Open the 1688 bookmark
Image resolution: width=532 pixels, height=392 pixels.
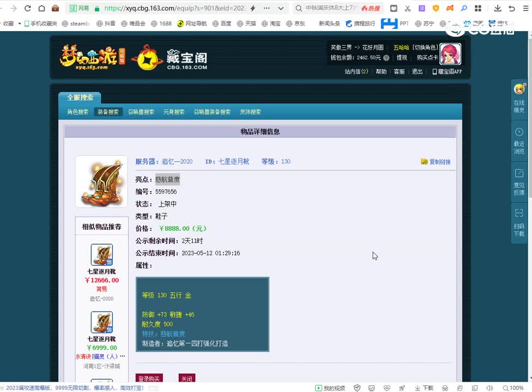(x=161, y=23)
